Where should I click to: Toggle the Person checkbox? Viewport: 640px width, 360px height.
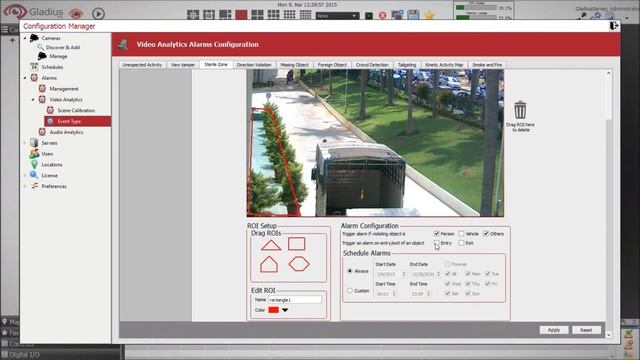(436, 233)
